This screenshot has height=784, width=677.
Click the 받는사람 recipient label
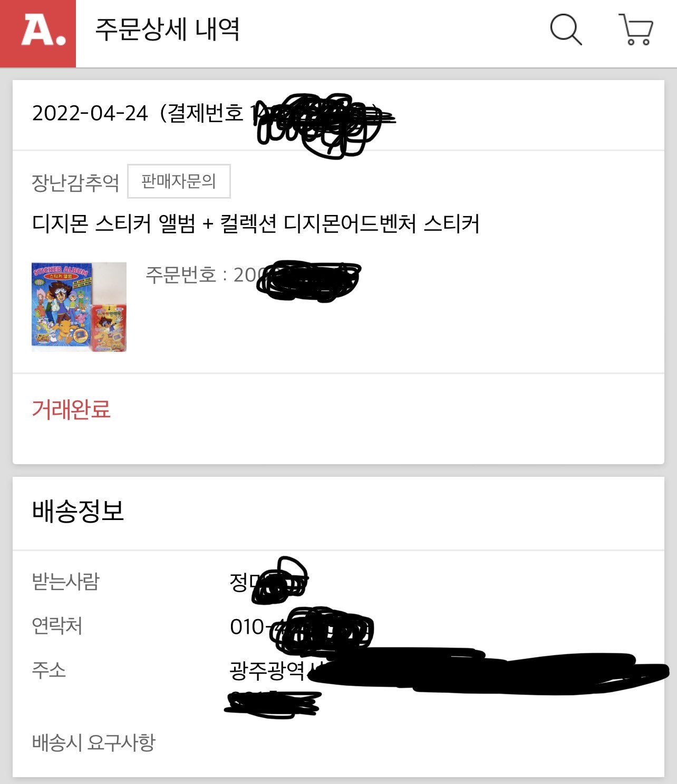click(x=66, y=581)
